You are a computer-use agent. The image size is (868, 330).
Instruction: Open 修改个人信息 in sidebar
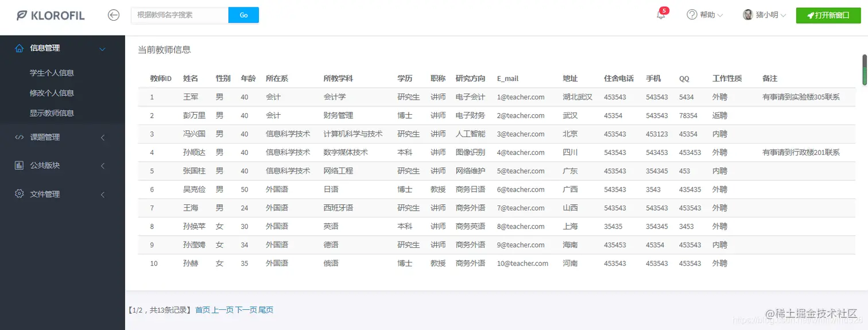click(52, 93)
